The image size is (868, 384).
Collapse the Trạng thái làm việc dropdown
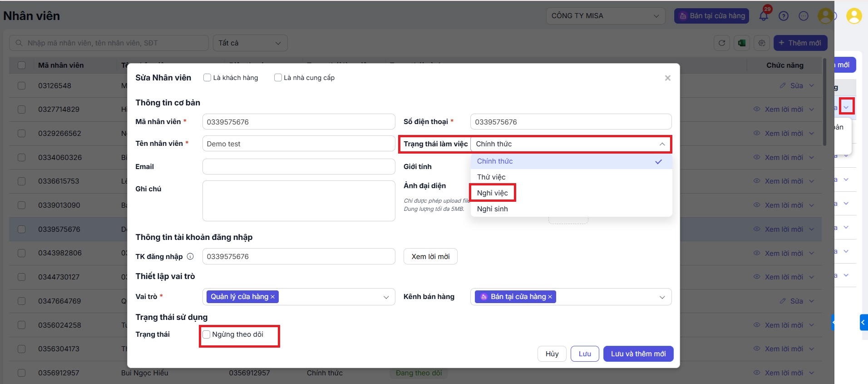pyautogui.click(x=662, y=144)
